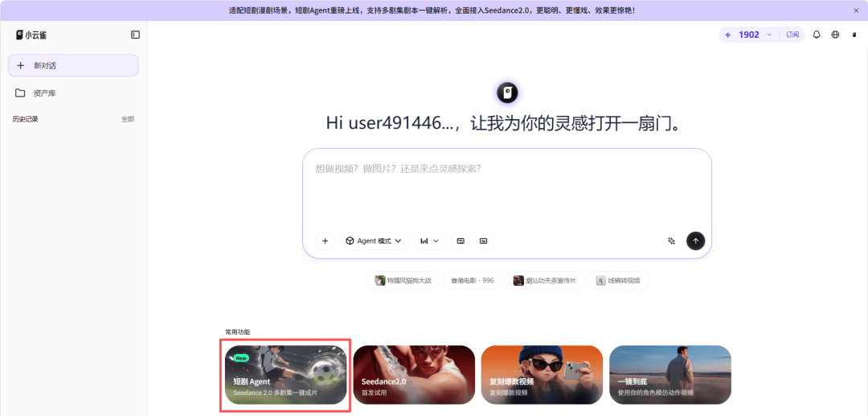
Task: Click the plus attachment button in input box
Action: pos(325,241)
